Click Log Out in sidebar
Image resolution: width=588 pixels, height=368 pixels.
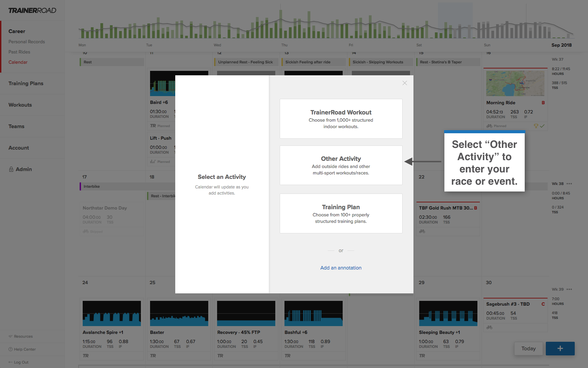[18, 362]
